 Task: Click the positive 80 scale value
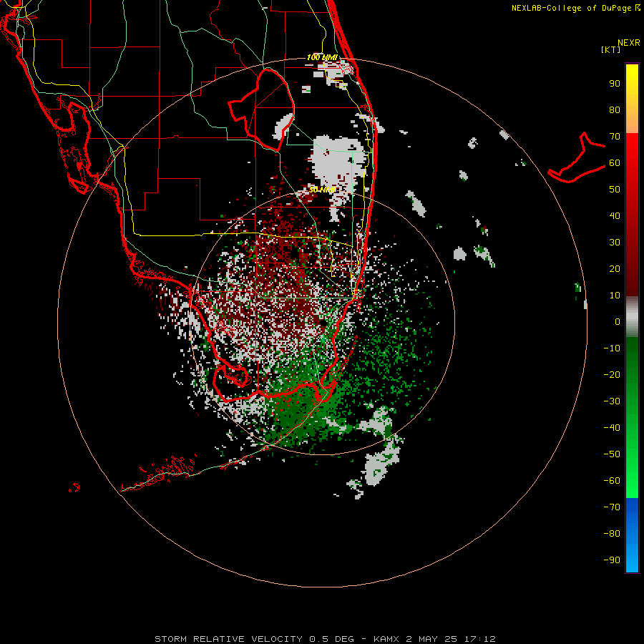pyautogui.click(x=615, y=110)
